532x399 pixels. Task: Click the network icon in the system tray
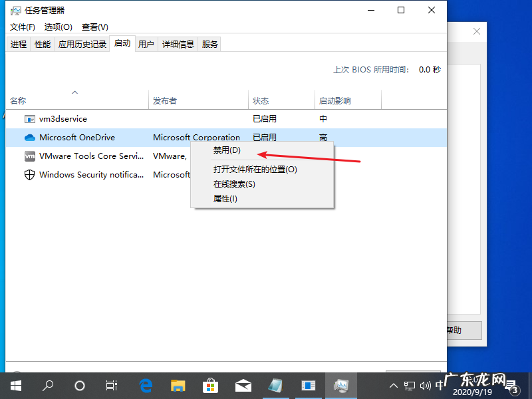[410, 385]
